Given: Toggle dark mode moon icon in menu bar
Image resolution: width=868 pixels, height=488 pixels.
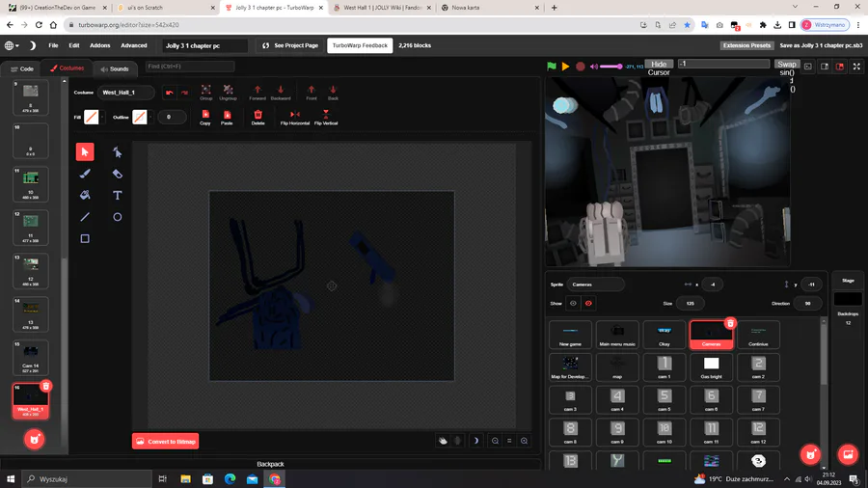Looking at the screenshot, I should 32,45.
